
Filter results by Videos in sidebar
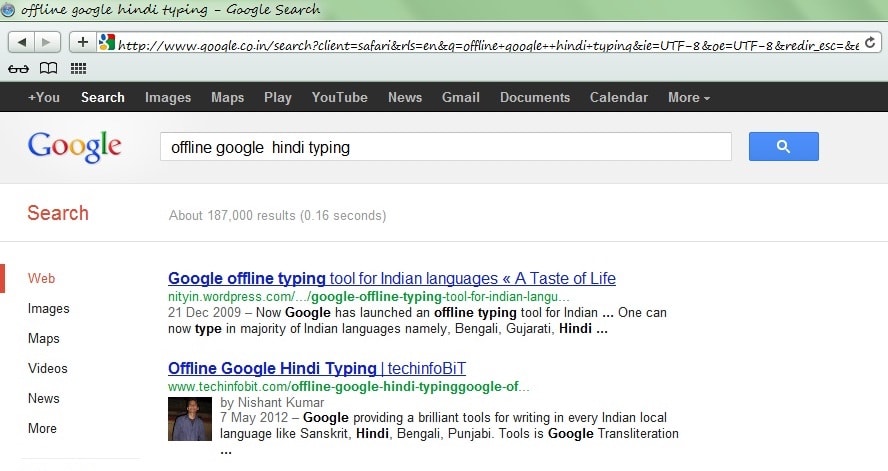pos(48,368)
